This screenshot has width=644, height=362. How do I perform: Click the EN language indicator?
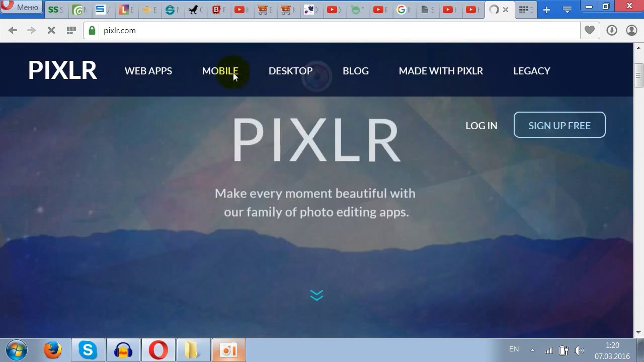(x=514, y=349)
